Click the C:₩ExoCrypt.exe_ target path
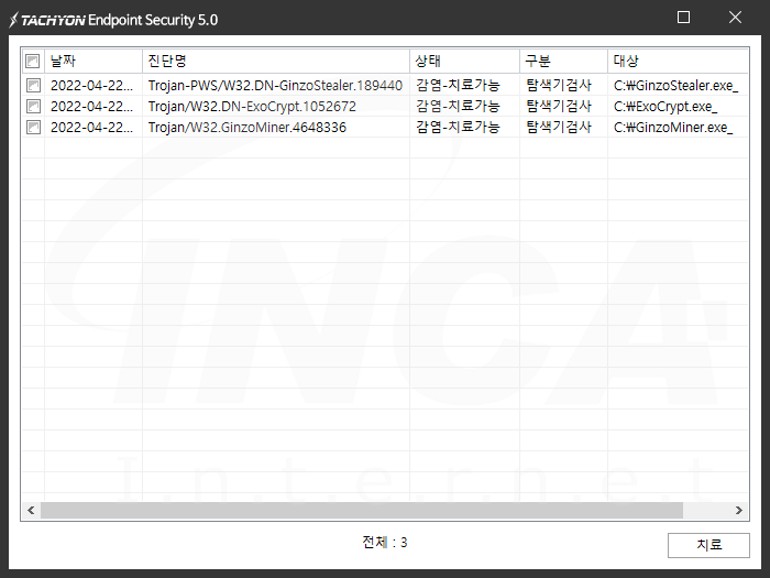Viewport: 770px width, 578px height. (665, 107)
